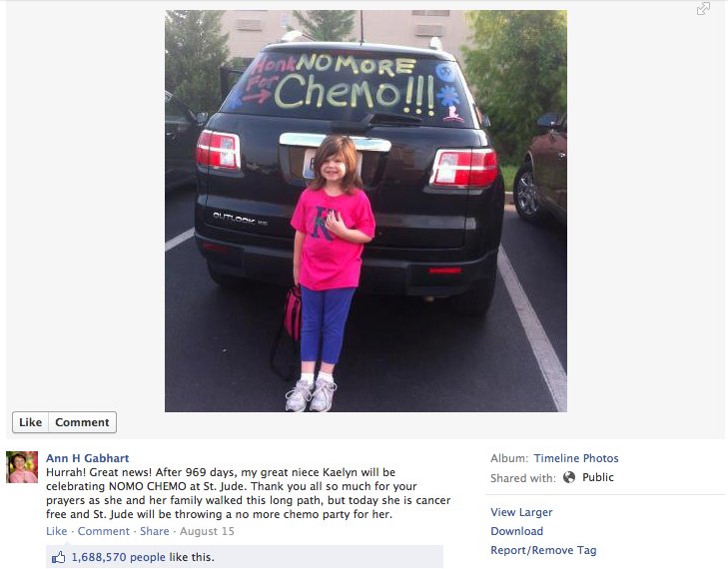728x569 pixels.
Task: Download the photo
Action: (516, 531)
